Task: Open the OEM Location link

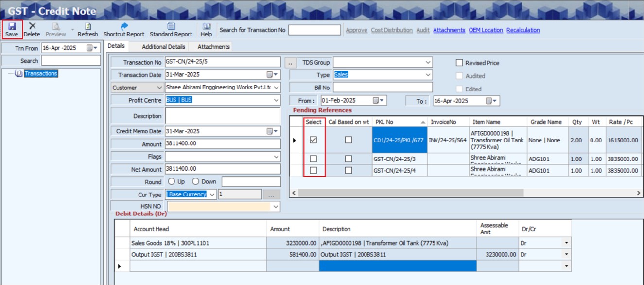Action: pyautogui.click(x=486, y=30)
